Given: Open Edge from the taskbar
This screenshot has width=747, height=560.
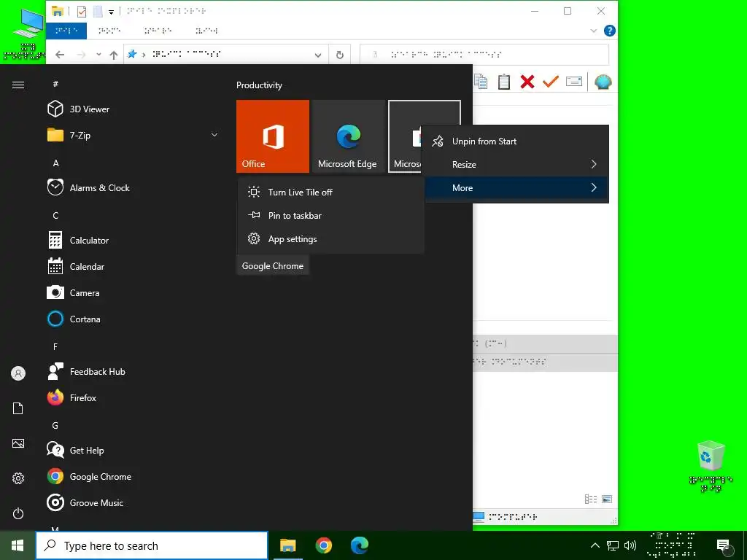Looking at the screenshot, I should pyautogui.click(x=359, y=545).
